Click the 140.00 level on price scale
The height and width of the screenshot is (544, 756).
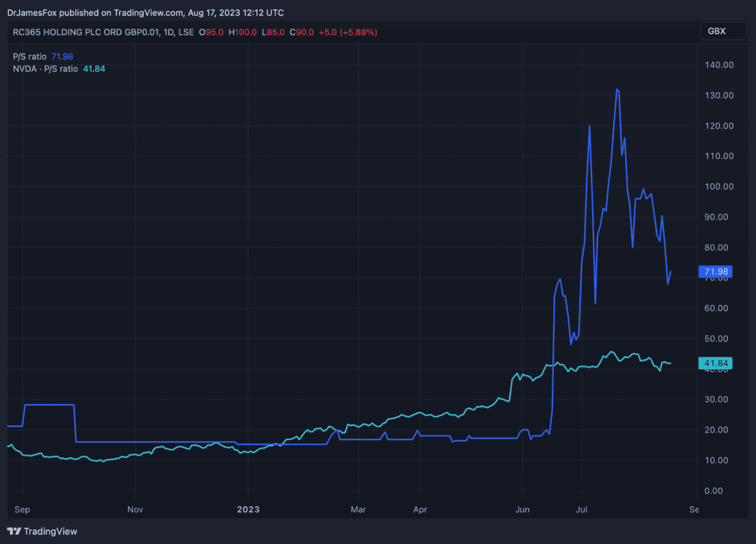coord(718,65)
